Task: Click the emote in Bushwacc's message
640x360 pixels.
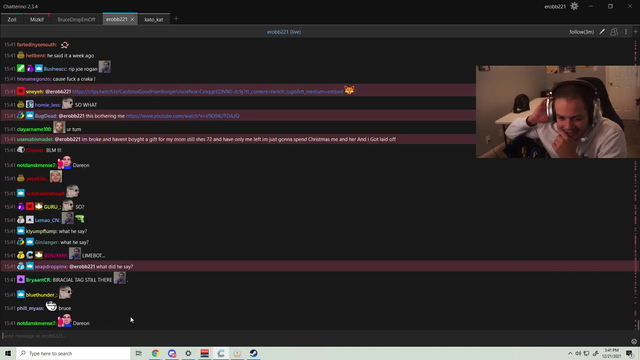Action: pyautogui.click(x=104, y=67)
